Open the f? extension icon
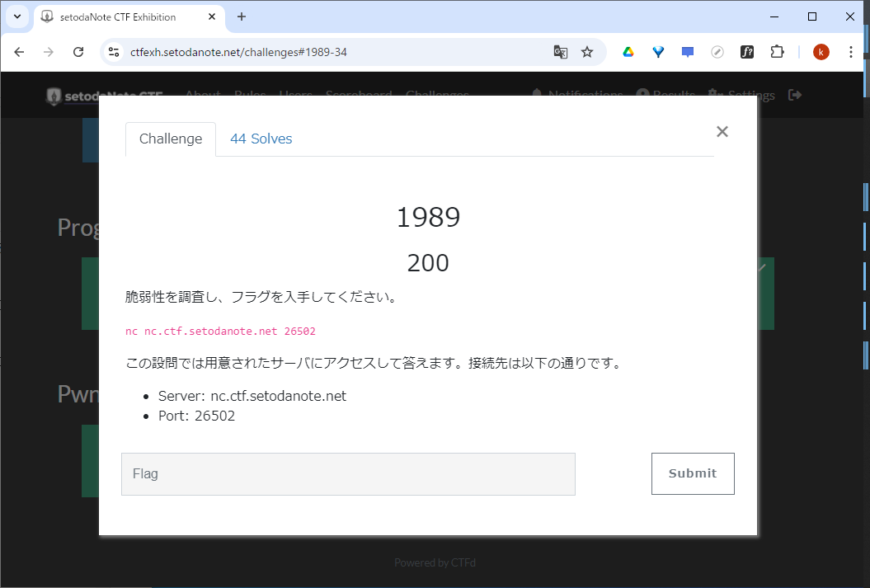Screen dimensions: 870x588 click(747, 52)
